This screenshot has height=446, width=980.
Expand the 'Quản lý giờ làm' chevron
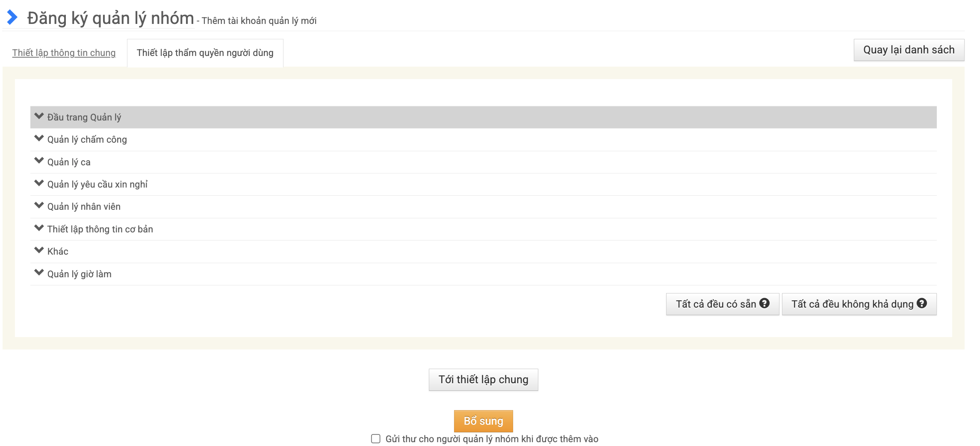point(39,273)
